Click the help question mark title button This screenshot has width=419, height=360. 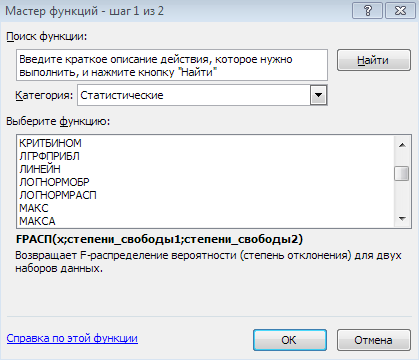pos(368,11)
